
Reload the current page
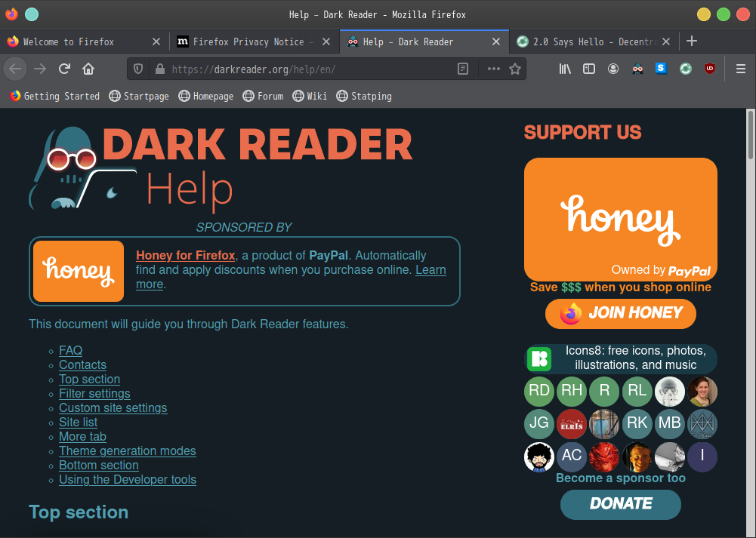tap(64, 69)
